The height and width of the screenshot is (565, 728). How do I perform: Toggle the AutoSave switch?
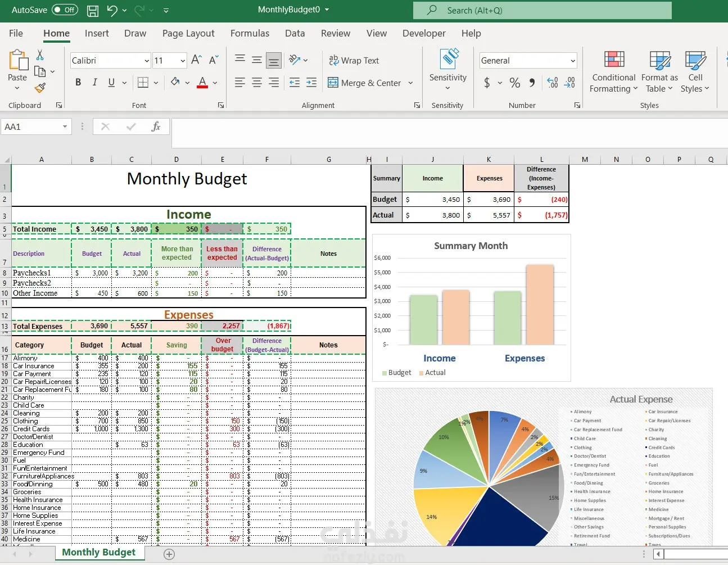[x=65, y=10]
